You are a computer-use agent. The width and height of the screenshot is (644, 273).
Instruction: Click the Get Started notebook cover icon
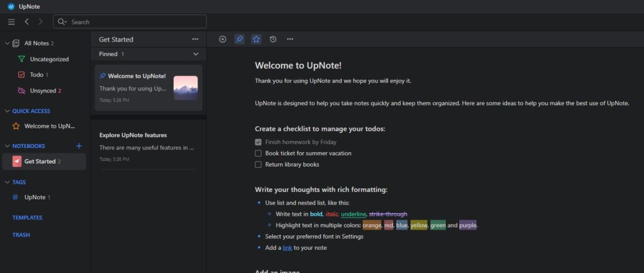coord(17,161)
